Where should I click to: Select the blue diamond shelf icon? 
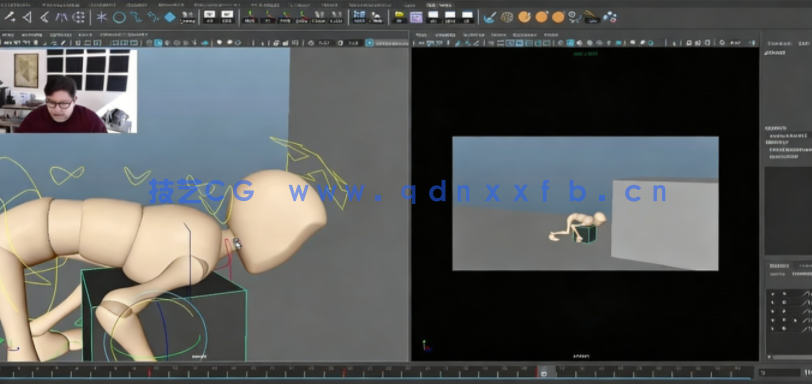170,17
